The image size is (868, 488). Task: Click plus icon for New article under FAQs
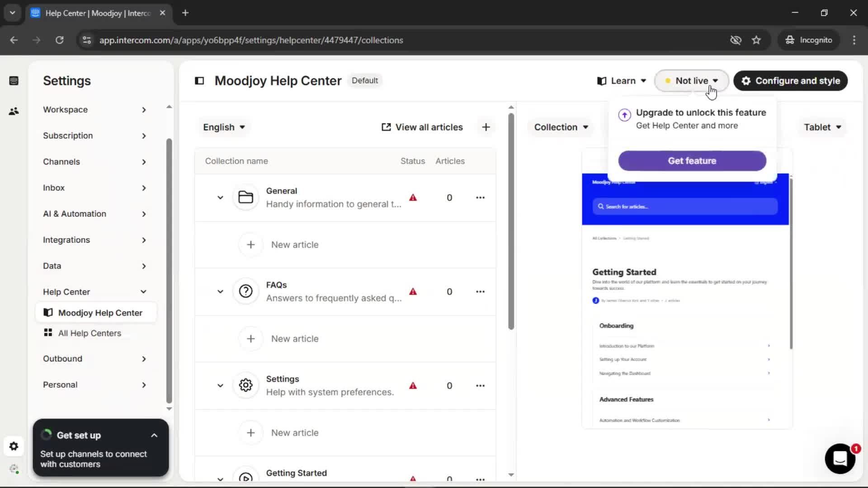coord(251,338)
